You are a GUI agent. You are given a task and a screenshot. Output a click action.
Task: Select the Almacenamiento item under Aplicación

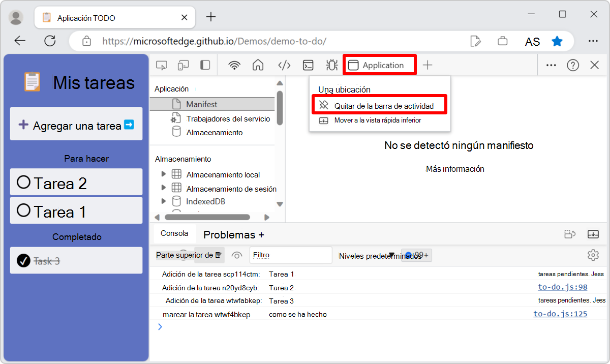[x=214, y=132]
